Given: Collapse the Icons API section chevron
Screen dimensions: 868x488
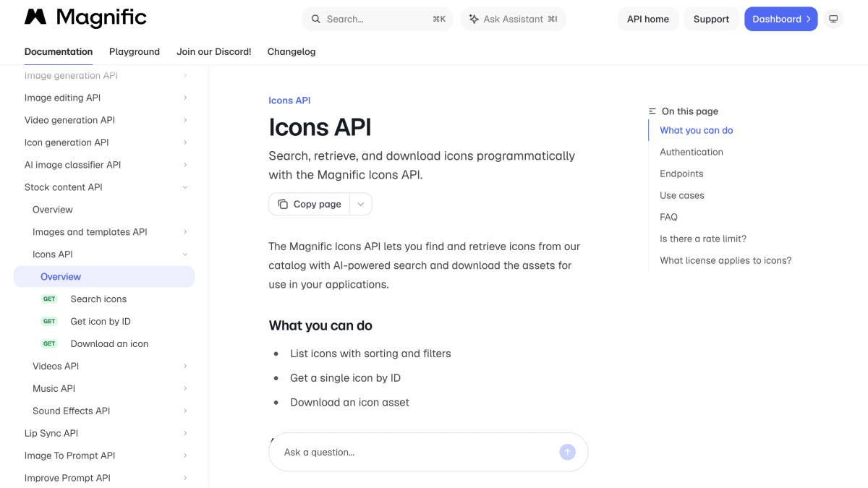Looking at the screenshot, I should (185, 254).
